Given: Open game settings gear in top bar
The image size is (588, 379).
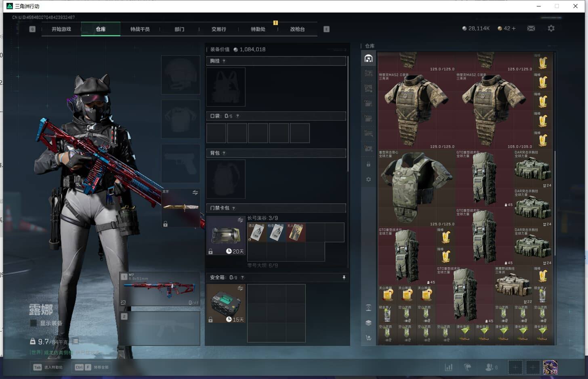Looking at the screenshot, I should coord(551,28).
